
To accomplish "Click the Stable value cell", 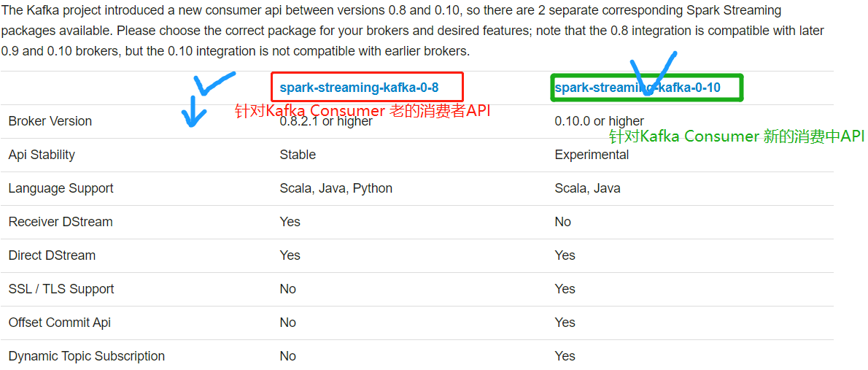I will (298, 155).
